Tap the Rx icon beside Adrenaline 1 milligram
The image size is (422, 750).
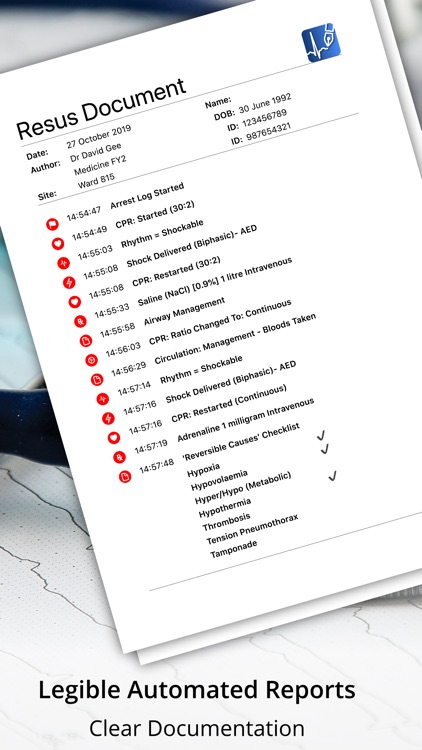tap(120, 457)
